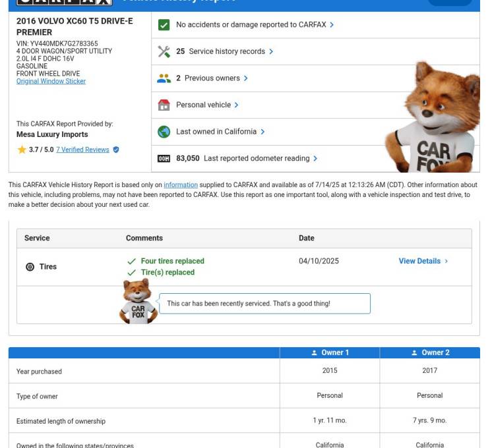
Task: Click the tire icon in the Service row
Action: click(30, 267)
